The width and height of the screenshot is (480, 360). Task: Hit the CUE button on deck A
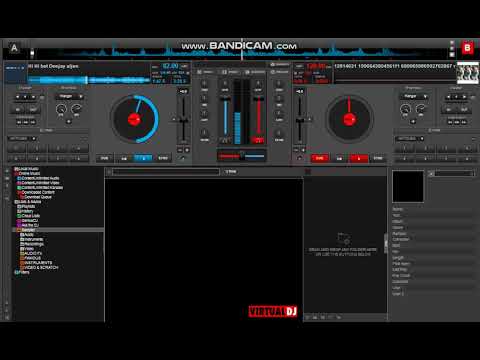pyautogui.click(x=104, y=158)
